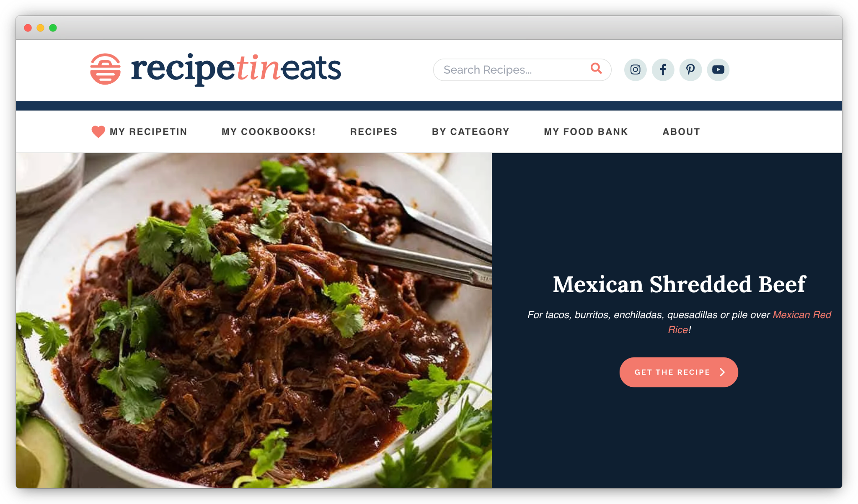Open the YouTube social icon

click(718, 69)
